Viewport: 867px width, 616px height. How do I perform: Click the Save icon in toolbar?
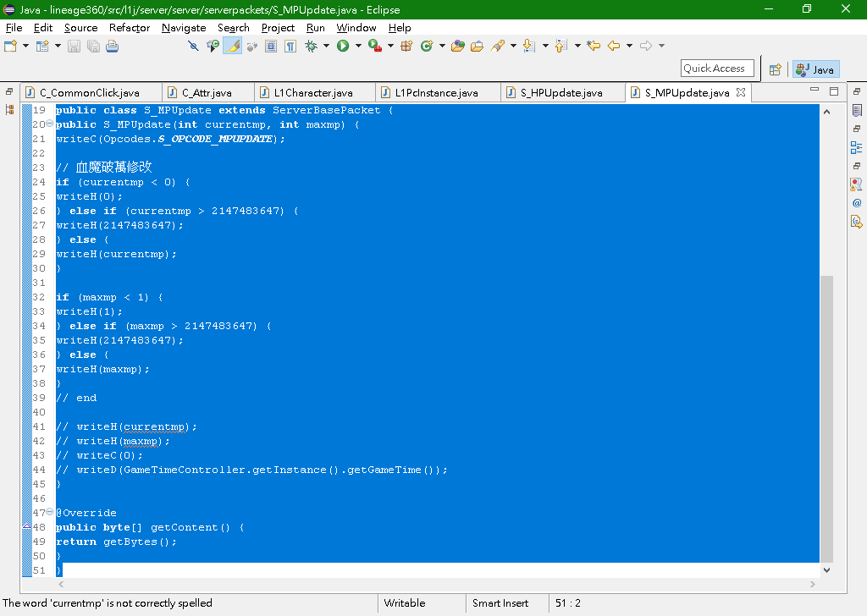[x=74, y=46]
